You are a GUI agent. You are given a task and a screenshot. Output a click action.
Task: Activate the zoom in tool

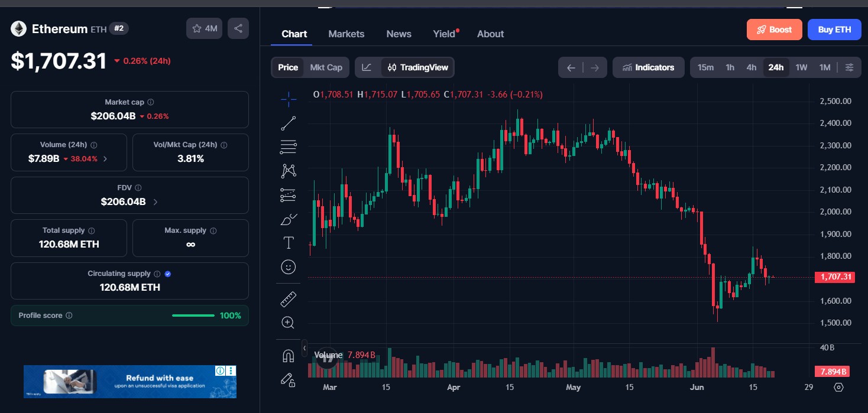click(x=288, y=323)
